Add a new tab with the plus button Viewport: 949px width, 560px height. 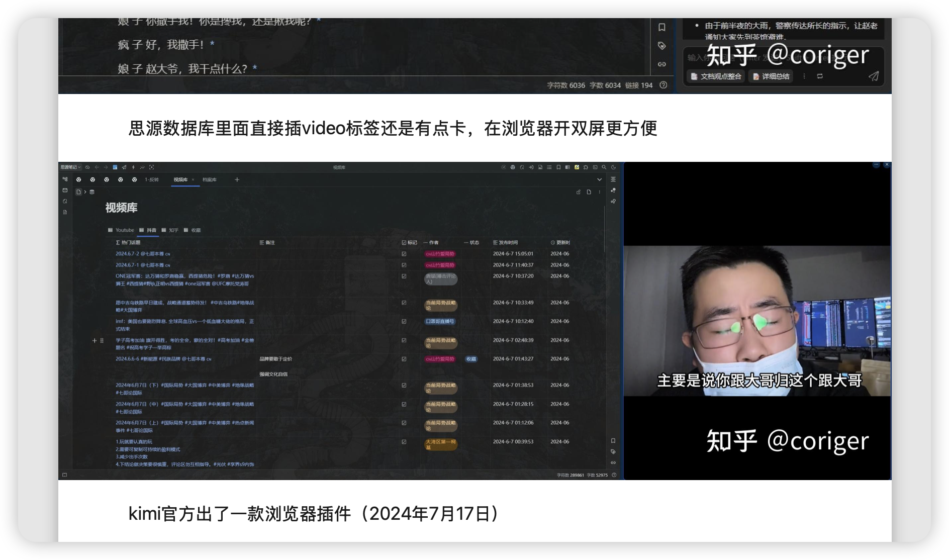pyautogui.click(x=237, y=179)
